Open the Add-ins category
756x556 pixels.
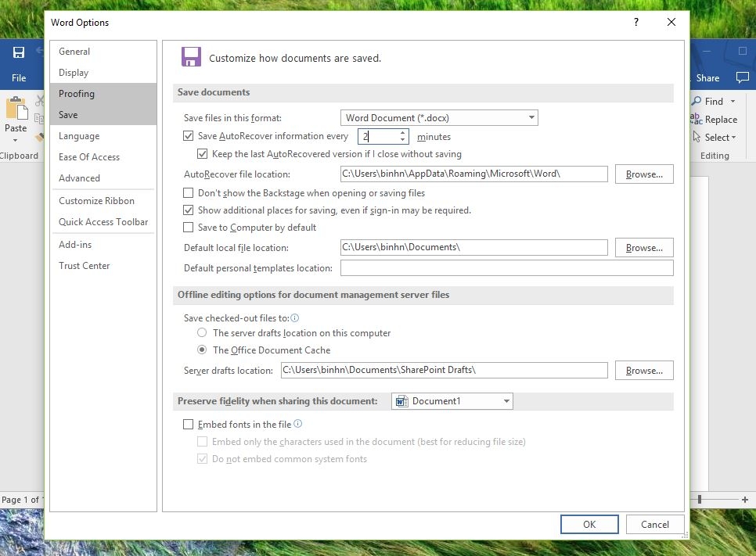(x=103, y=245)
